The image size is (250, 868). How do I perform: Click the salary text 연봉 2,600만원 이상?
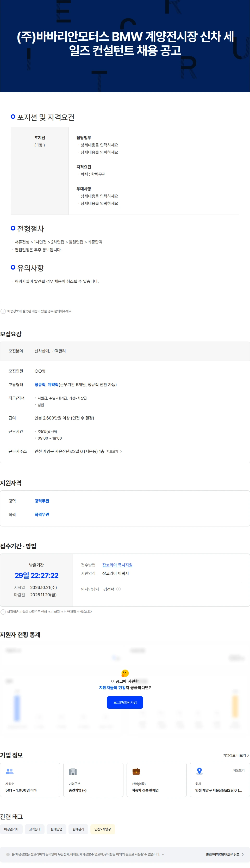[64, 418]
